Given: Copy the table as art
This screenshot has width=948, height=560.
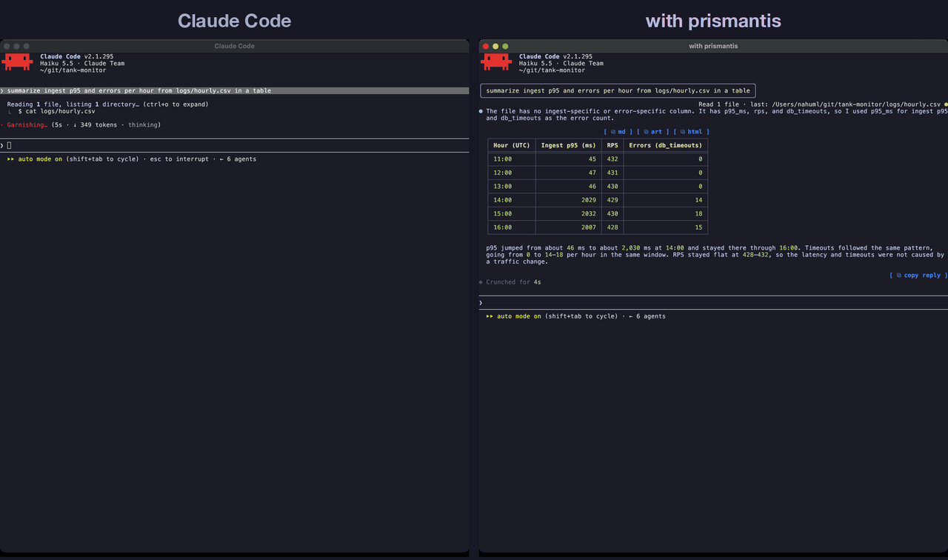Looking at the screenshot, I should tap(652, 132).
